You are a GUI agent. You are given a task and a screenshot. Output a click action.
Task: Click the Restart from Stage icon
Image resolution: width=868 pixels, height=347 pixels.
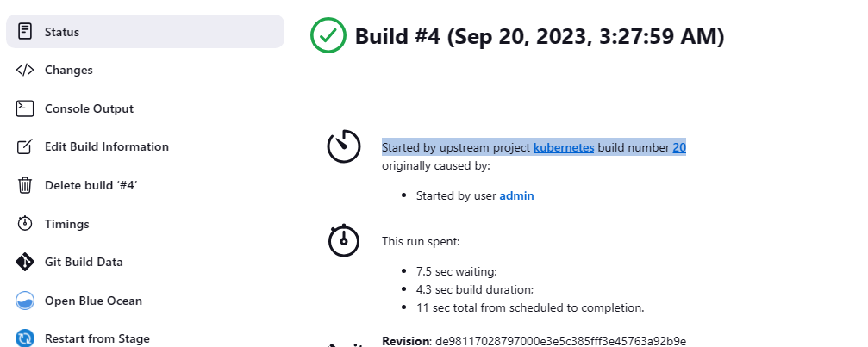point(25,338)
